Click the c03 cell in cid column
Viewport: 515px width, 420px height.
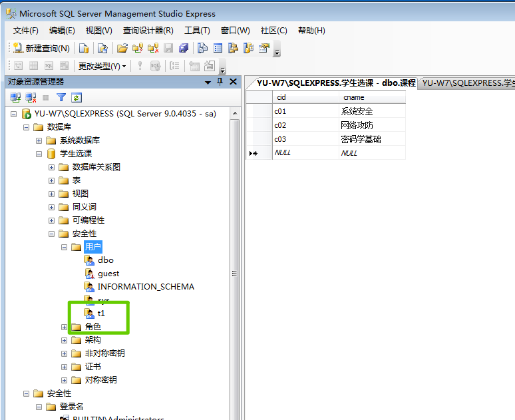[305, 139]
